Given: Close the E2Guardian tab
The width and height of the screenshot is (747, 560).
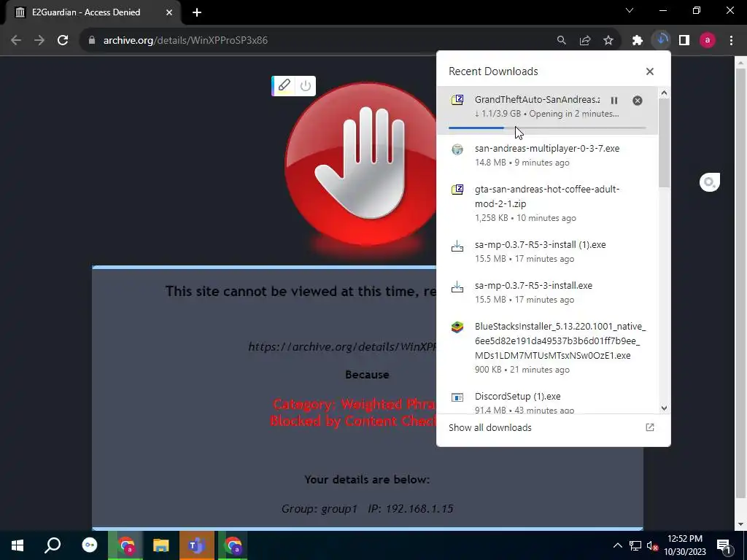Looking at the screenshot, I should [169, 12].
